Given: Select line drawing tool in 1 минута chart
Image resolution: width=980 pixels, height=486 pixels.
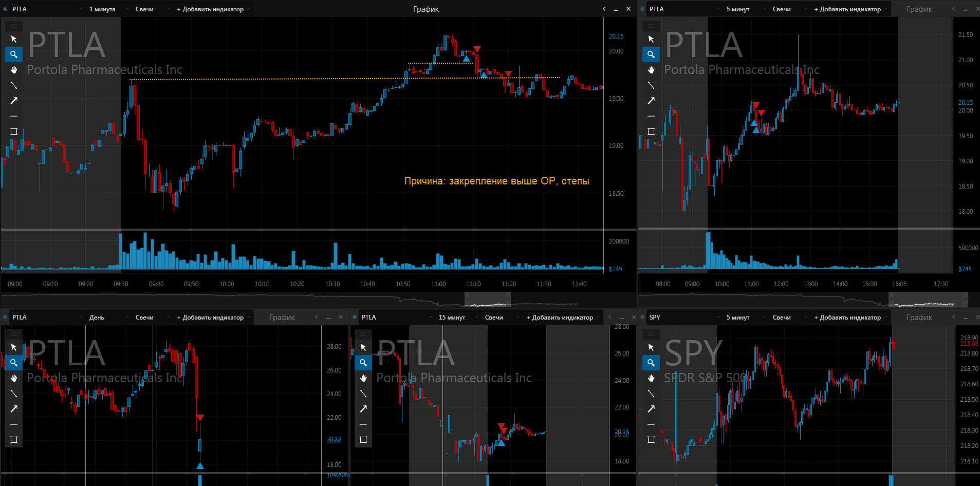Looking at the screenshot, I should pos(14,85).
